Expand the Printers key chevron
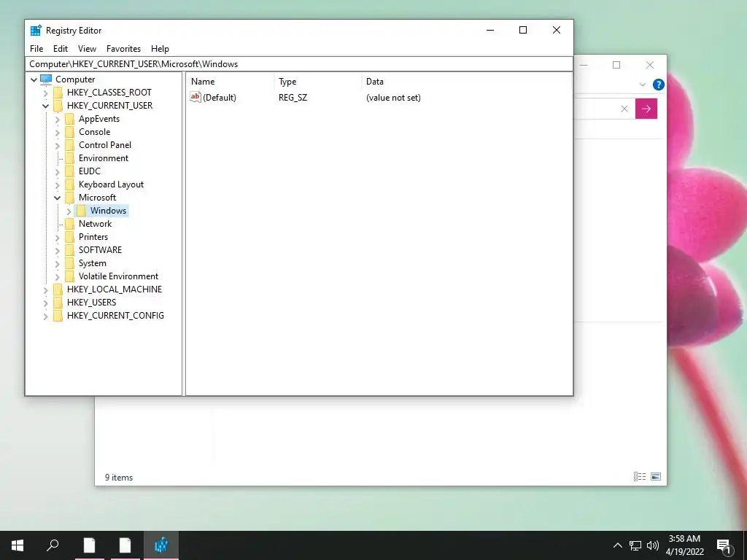The height and width of the screenshot is (560, 747). pos(58,237)
